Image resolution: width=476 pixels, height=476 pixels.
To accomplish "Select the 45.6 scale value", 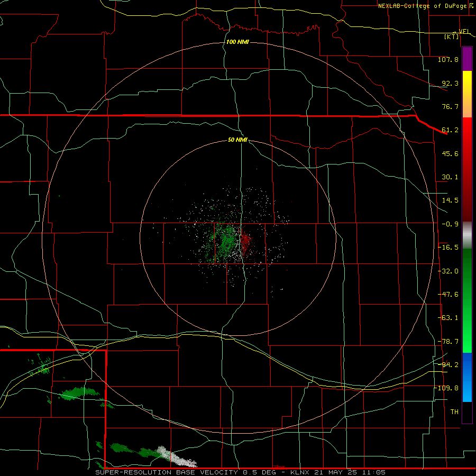I will pyautogui.click(x=450, y=153).
